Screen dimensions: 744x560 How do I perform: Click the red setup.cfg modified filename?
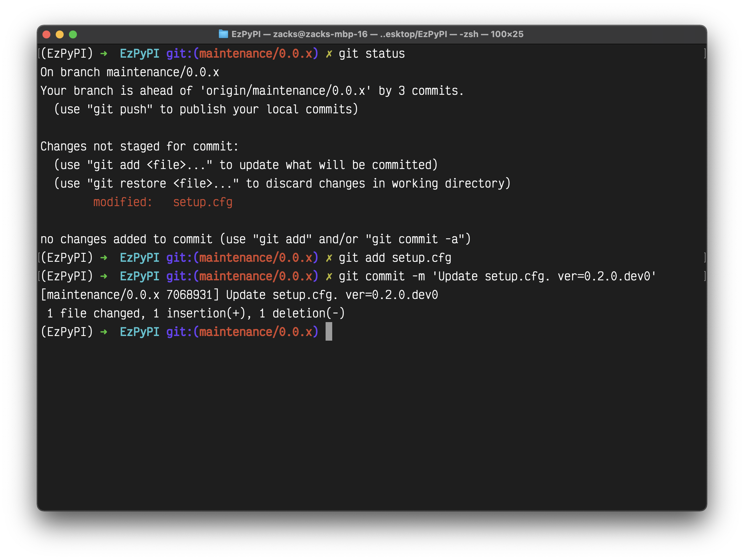(x=203, y=202)
